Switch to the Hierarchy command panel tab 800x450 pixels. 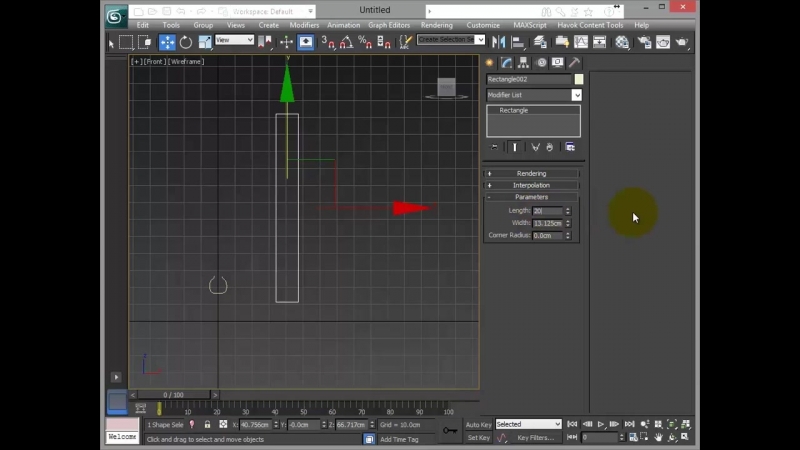523,63
